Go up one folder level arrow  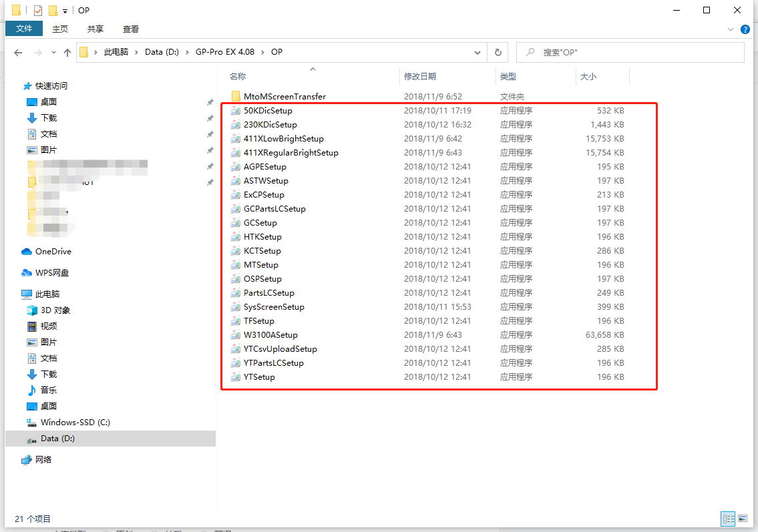click(67, 52)
